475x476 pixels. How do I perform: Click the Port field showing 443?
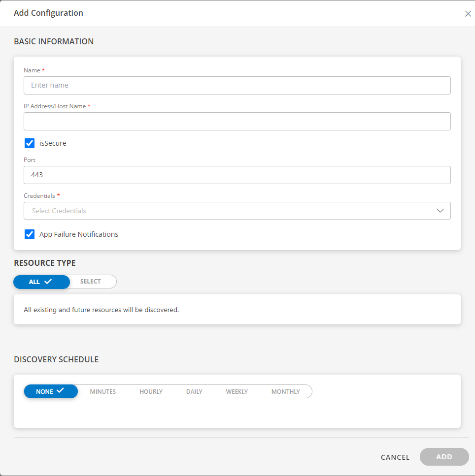pos(237,175)
